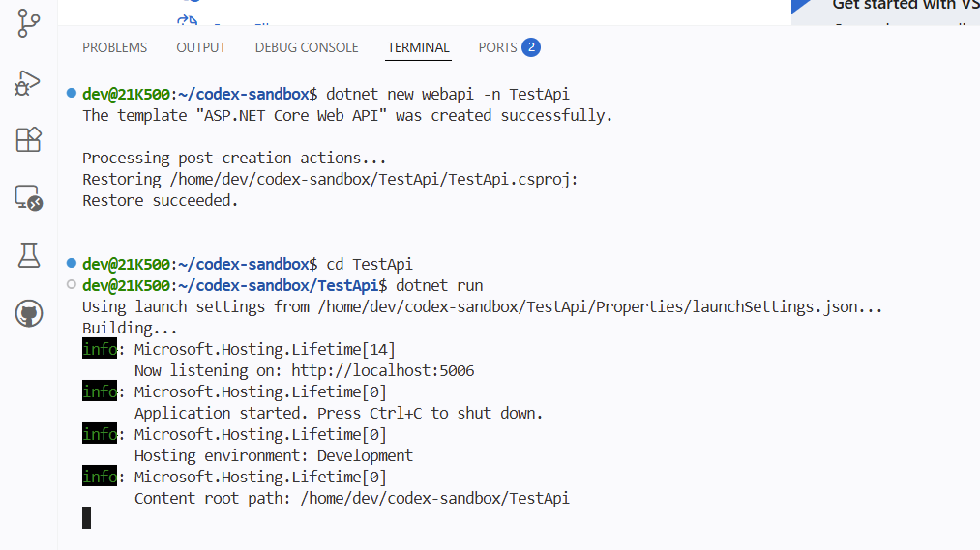Open the Extensions view
The width and height of the screenshot is (980, 550).
(x=28, y=139)
